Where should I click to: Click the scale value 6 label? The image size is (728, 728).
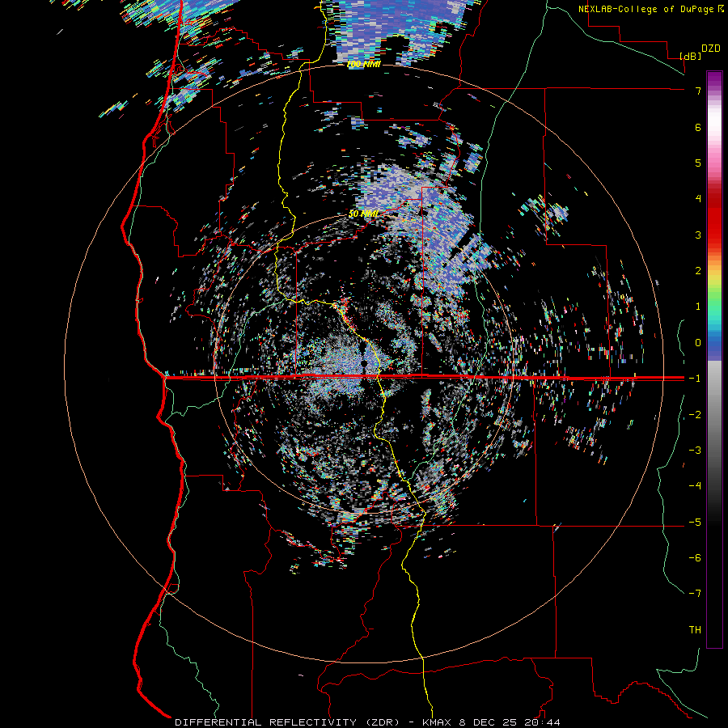pyautogui.click(x=698, y=127)
